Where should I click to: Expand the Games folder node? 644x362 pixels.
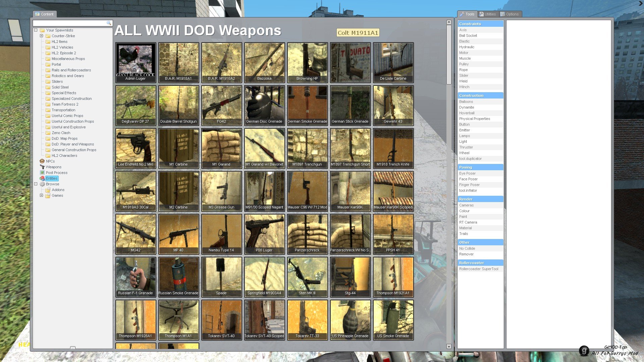coord(41,195)
